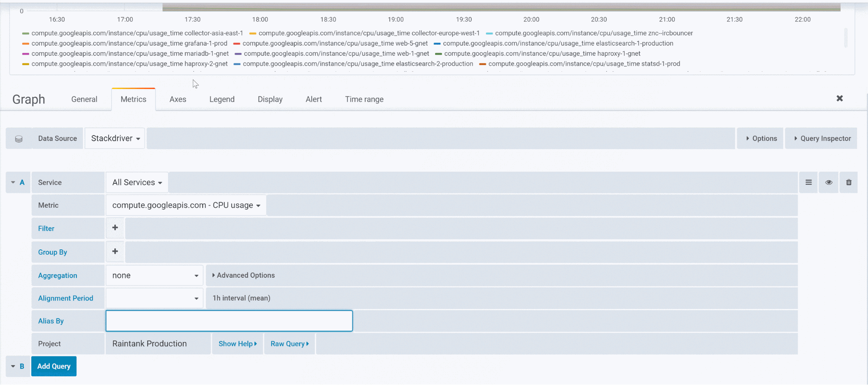
Task: Click query letter B
Action: click(x=22, y=366)
